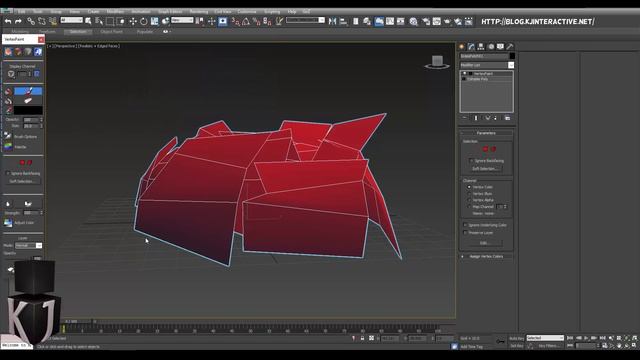This screenshot has height=360, width=640.
Task: Click the Undo arrow in main toolbar
Action: (8, 21)
